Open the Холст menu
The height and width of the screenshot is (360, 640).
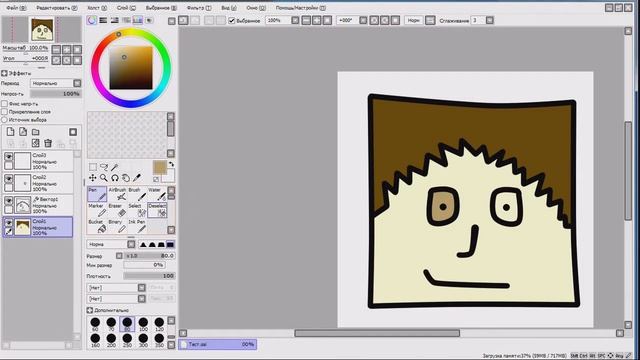coord(97,8)
